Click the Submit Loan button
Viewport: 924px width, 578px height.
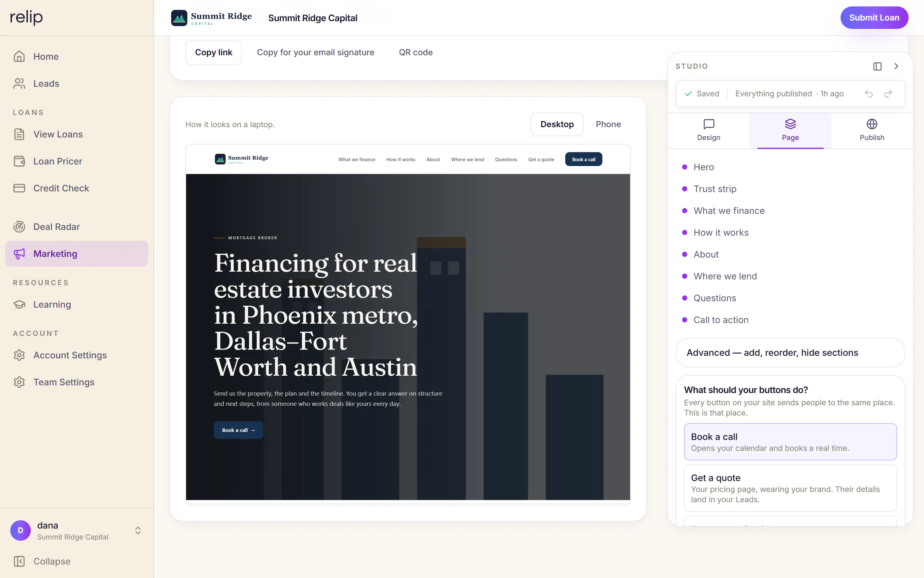874,18
